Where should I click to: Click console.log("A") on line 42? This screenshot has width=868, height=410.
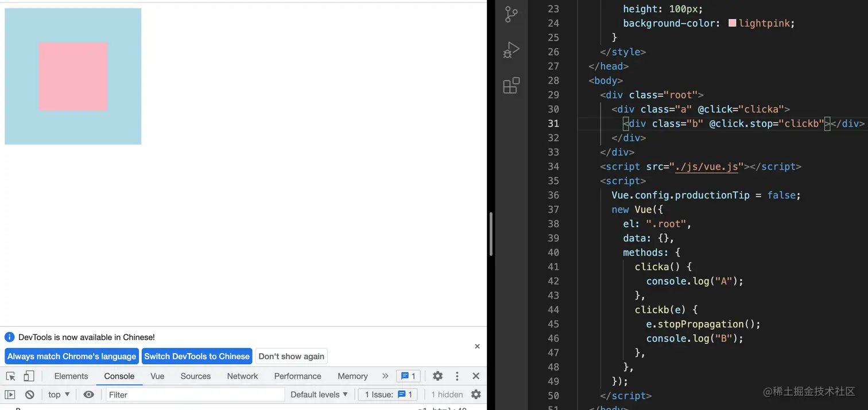point(695,281)
